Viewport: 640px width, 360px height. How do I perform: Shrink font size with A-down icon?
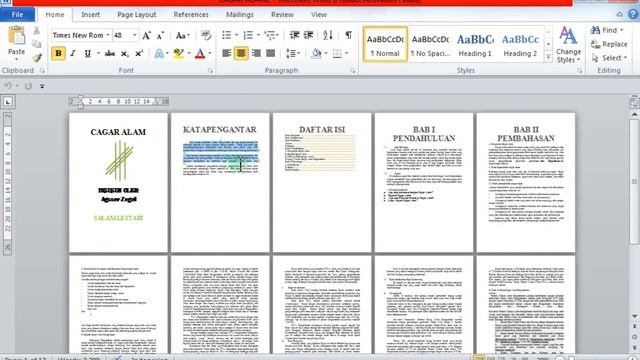(x=160, y=36)
